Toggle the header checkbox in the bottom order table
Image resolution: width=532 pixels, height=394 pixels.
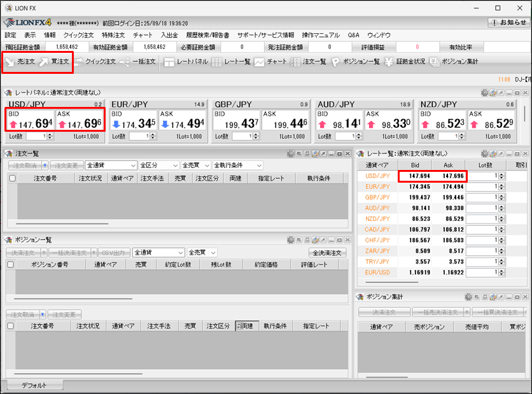(x=10, y=326)
